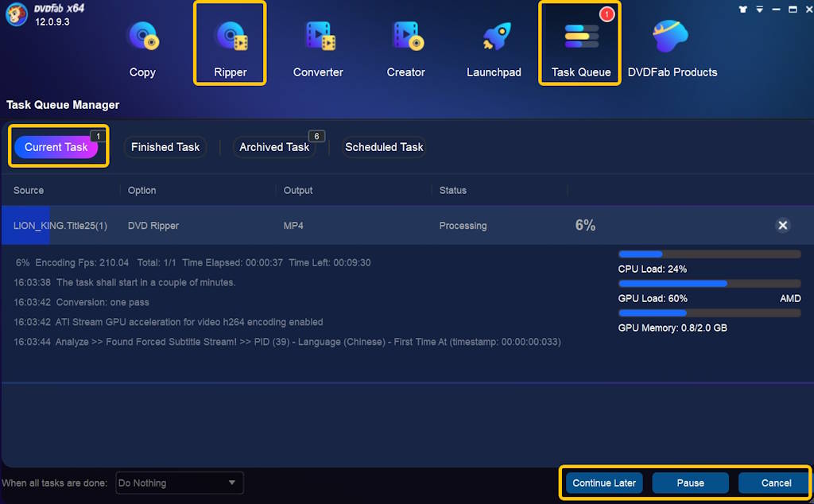Viewport: 814px width, 504px height.
Task: Click the 6% encoding progress indicator
Action: click(x=585, y=226)
